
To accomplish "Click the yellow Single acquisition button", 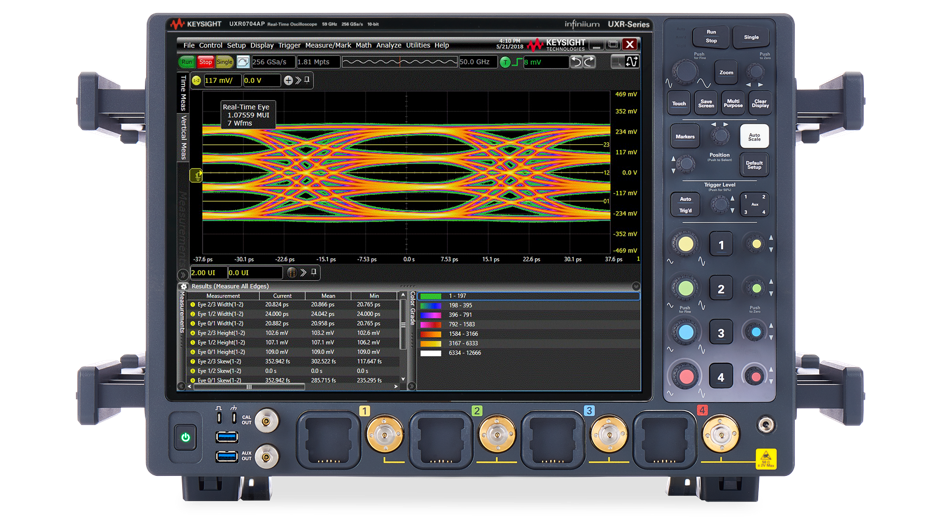I will coord(224,62).
